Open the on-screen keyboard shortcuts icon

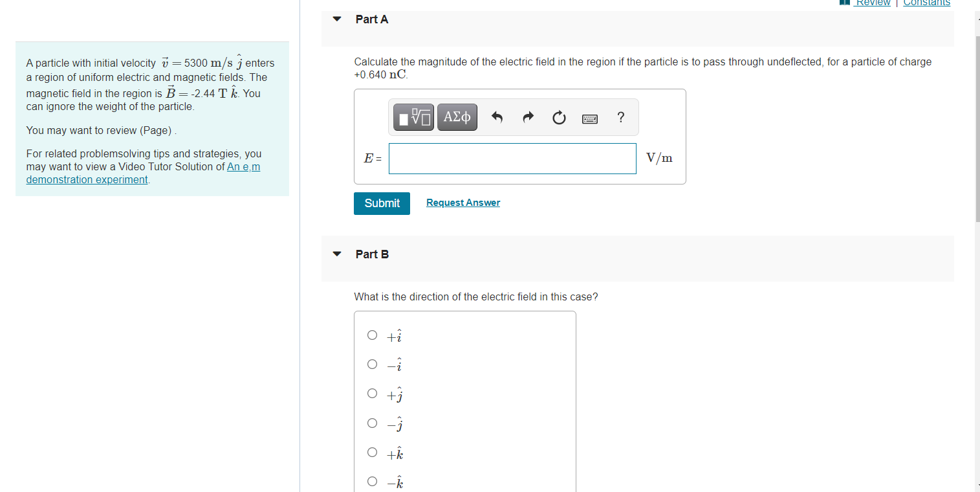click(589, 117)
